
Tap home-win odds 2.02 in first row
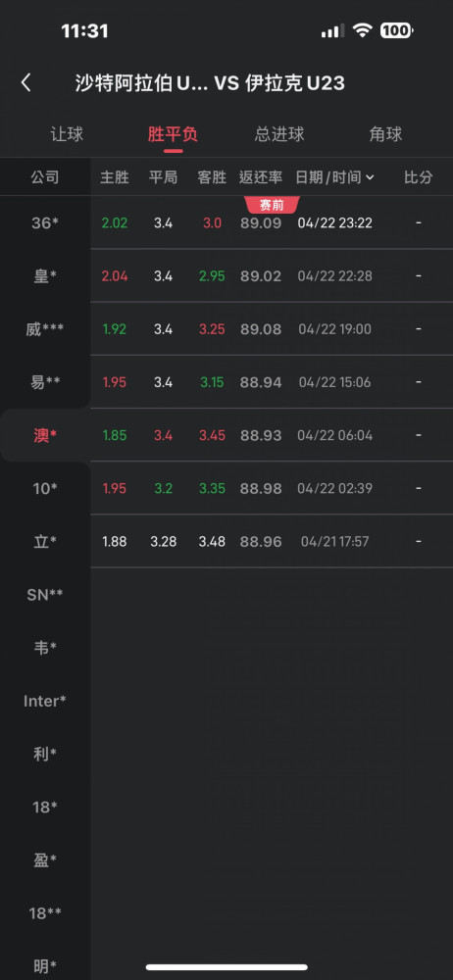pos(115,223)
